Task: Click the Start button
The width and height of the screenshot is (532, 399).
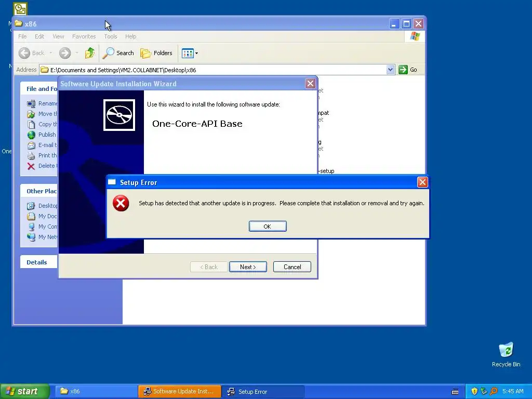Action: (24, 391)
